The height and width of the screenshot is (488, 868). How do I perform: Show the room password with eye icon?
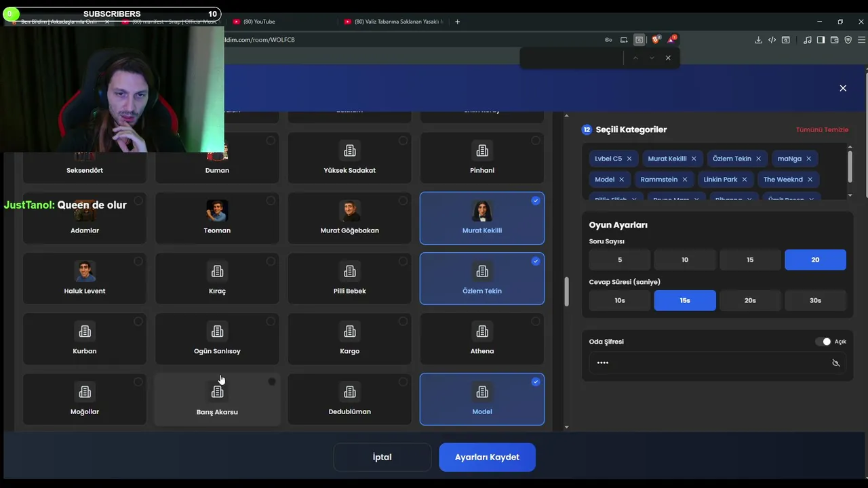[x=835, y=363]
